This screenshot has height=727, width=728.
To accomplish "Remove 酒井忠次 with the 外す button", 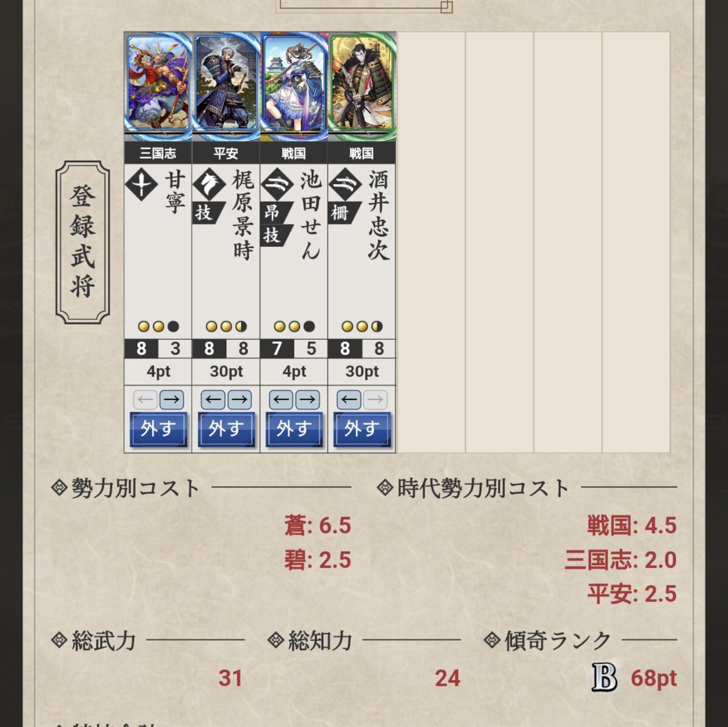I will (362, 429).
